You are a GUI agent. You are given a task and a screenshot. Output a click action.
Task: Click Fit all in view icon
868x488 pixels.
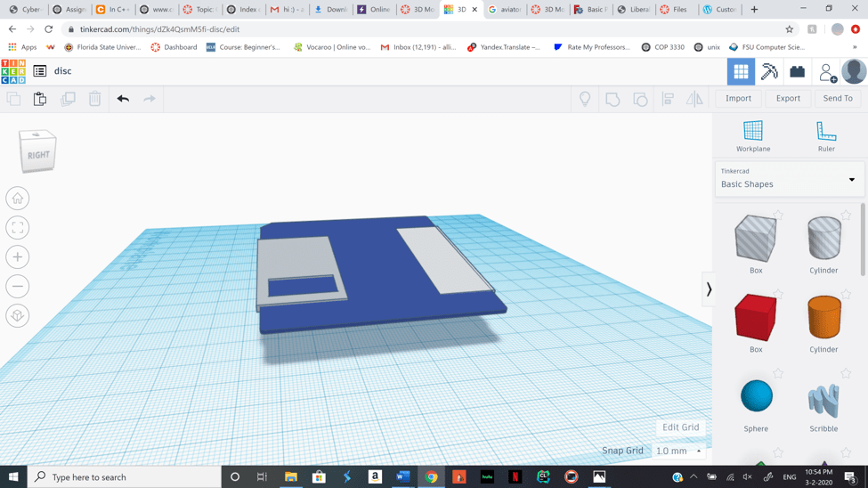click(x=18, y=228)
